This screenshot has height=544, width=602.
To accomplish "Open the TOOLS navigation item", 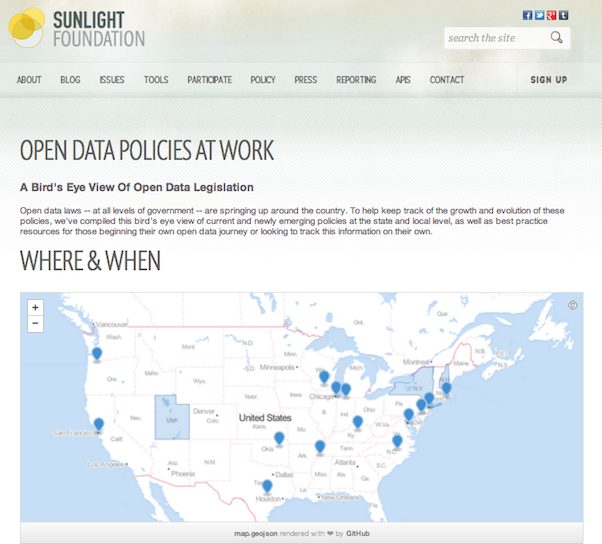I will tap(156, 80).
